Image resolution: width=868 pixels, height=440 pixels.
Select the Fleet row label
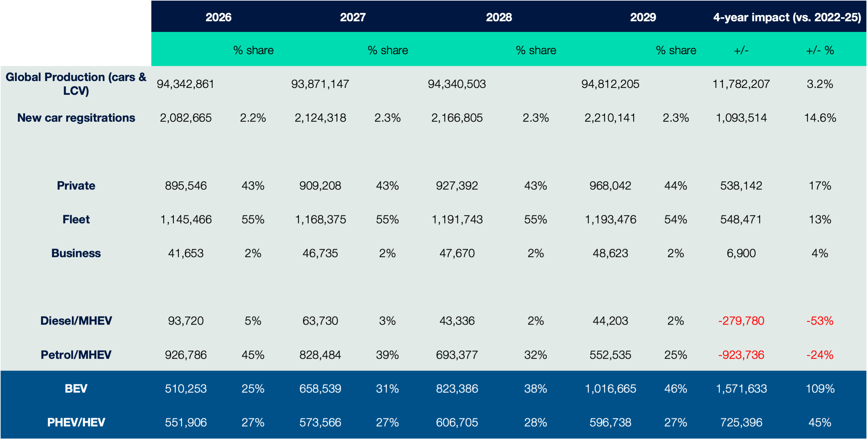(76, 219)
